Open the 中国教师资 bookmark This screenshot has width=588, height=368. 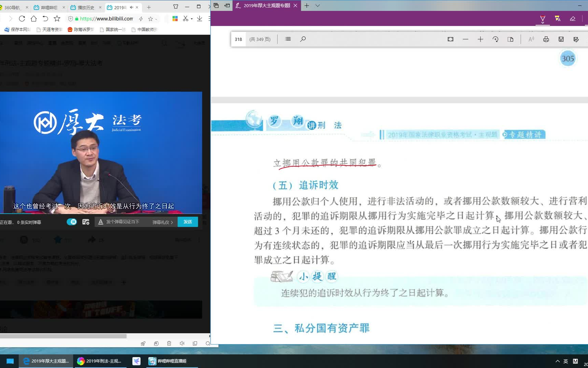[x=145, y=30]
